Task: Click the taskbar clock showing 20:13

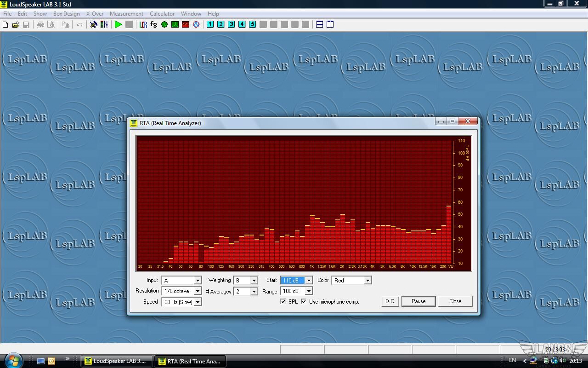Action: [x=576, y=361]
